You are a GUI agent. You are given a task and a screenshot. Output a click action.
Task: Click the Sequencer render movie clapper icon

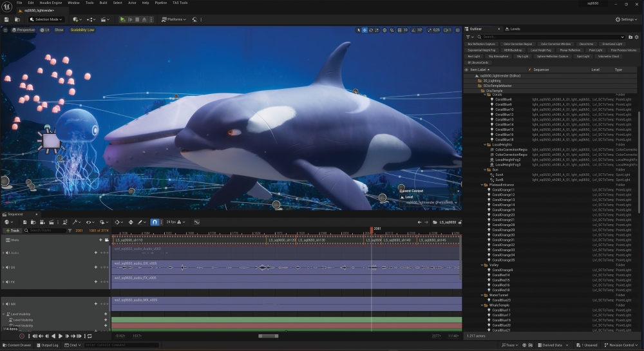pyautogui.click(x=52, y=222)
